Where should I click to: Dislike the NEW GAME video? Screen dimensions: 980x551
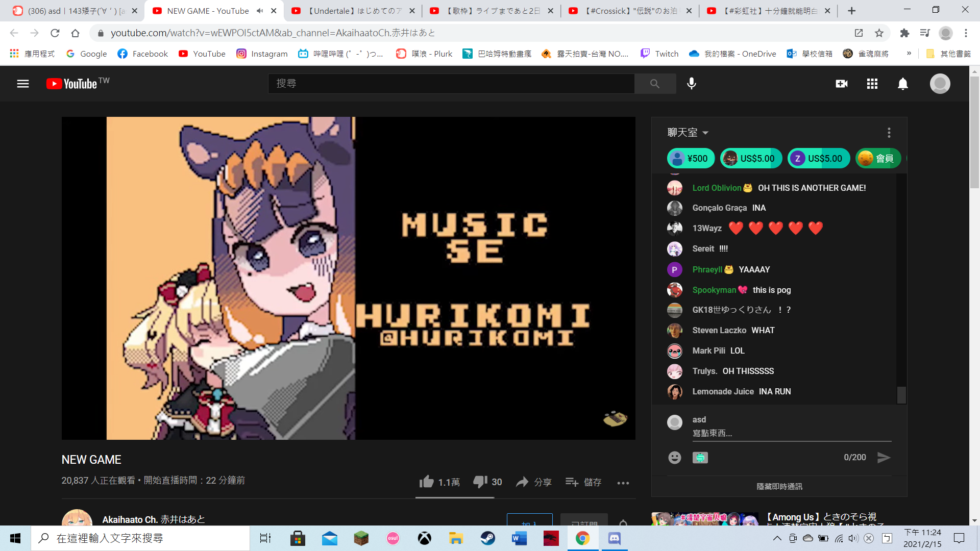point(487,482)
